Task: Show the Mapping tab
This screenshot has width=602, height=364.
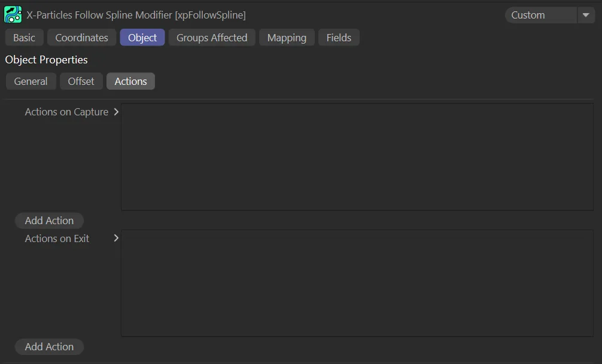Action: tap(287, 38)
